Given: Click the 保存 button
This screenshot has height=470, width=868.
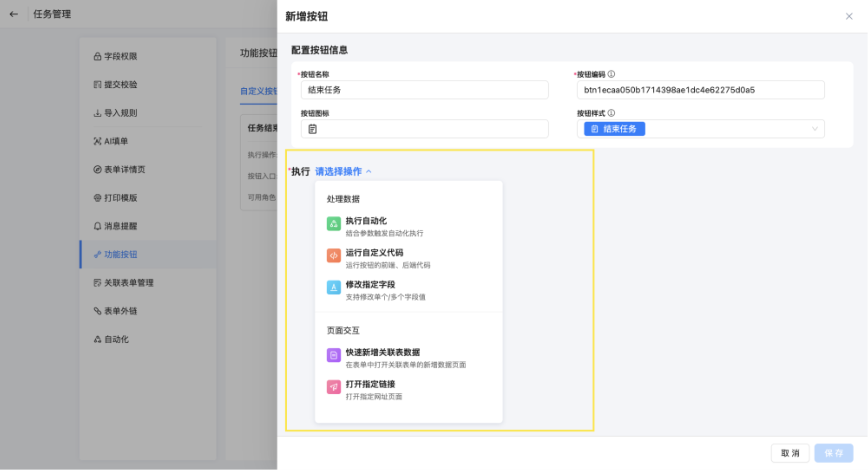Looking at the screenshot, I should tap(833, 453).
